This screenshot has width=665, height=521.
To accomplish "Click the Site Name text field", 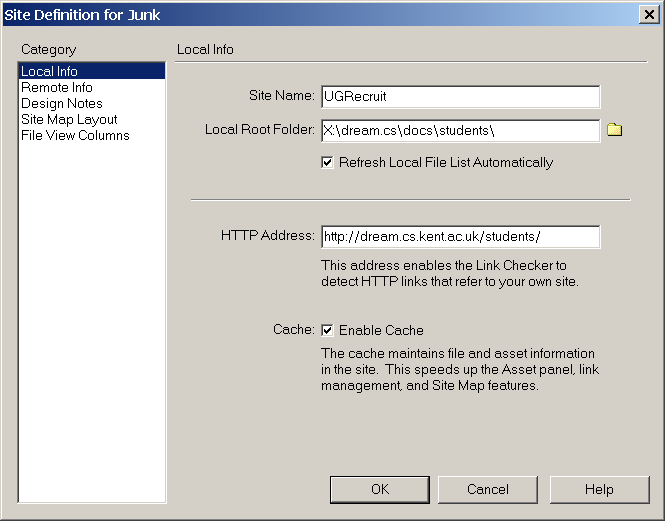I will 461,97.
